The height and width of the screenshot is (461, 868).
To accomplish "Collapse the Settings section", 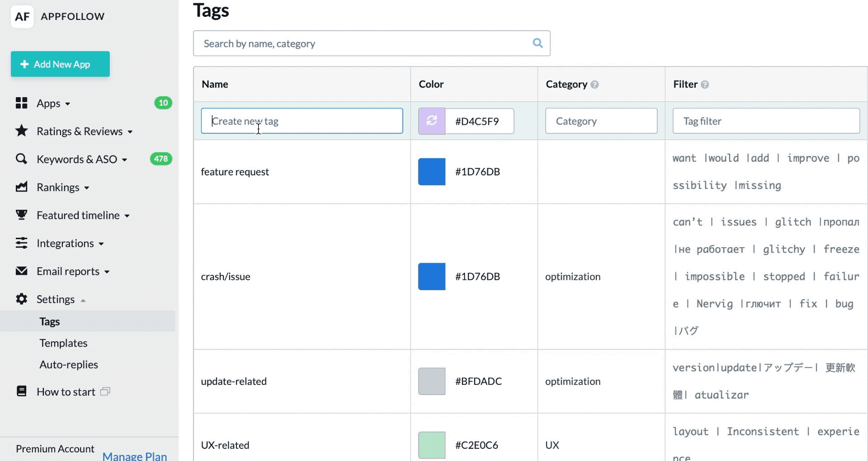I will pyautogui.click(x=61, y=299).
